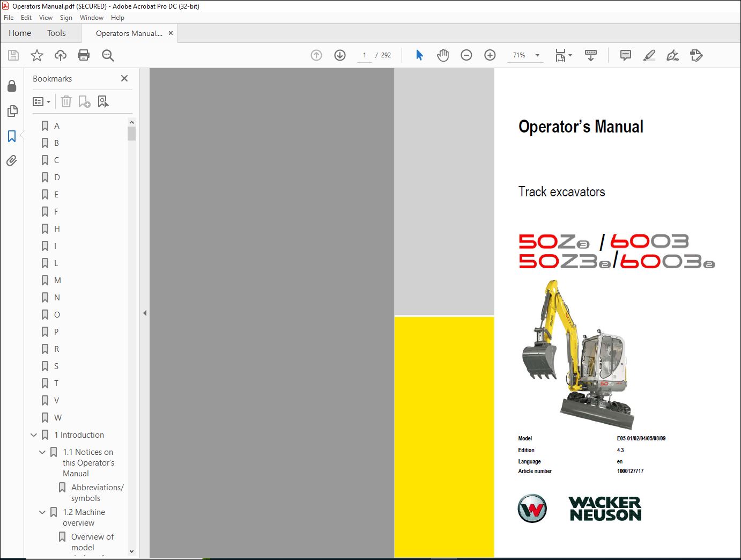Open the Edit menu

[26, 18]
